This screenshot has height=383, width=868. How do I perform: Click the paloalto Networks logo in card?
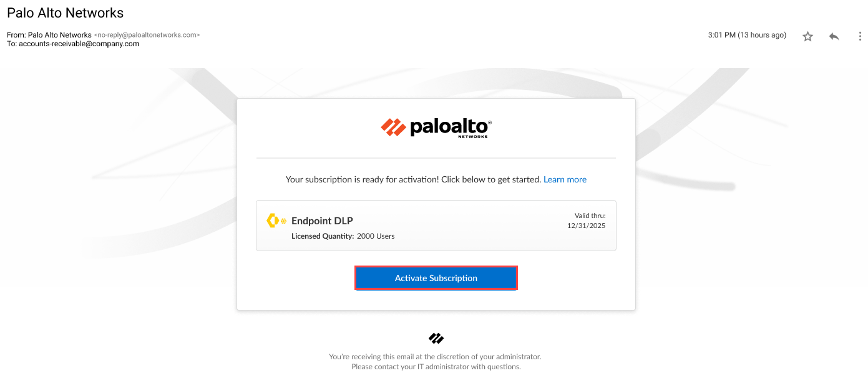(x=436, y=127)
